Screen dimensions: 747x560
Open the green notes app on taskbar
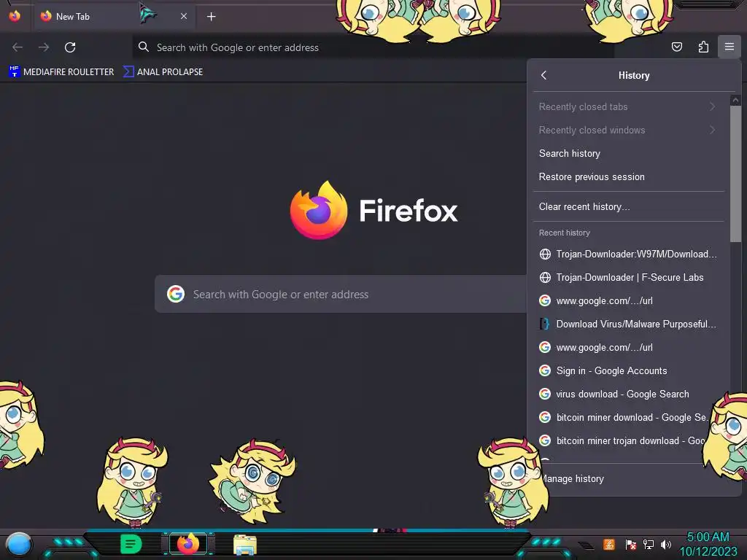tap(131, 543)
